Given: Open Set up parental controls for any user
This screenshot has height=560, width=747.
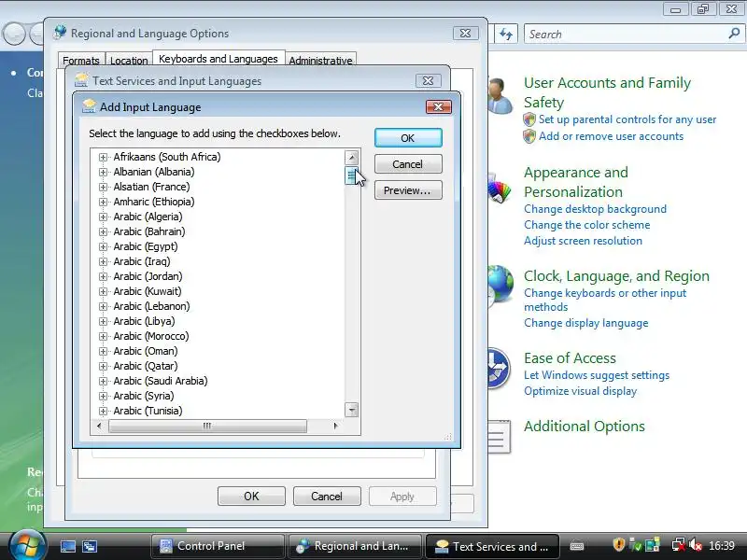Looking at the screenshot, I should click(627, 119).
